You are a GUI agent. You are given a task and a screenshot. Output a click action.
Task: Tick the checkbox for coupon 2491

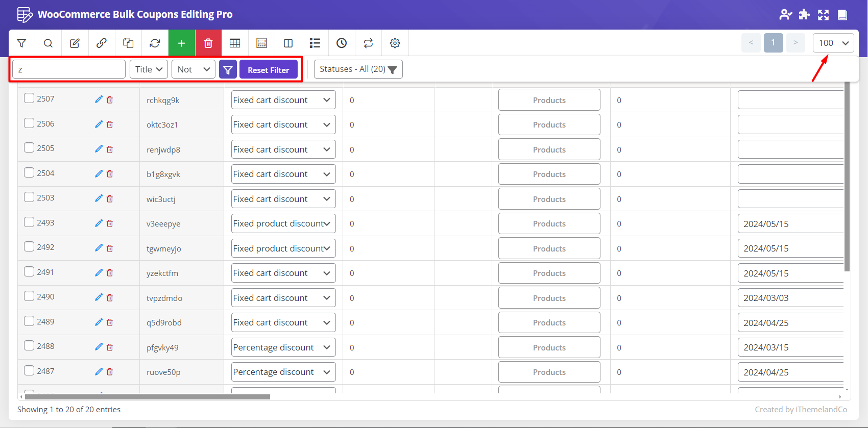29,272
